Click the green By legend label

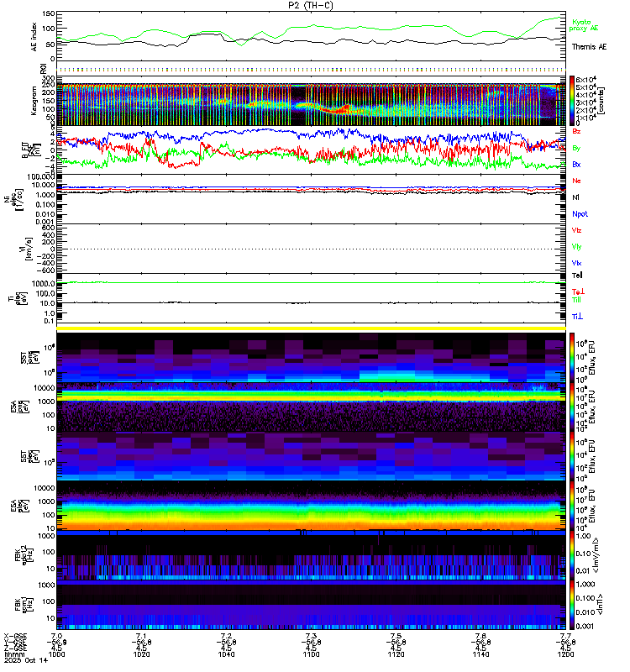pyautogui.click(x=576, y=148)
